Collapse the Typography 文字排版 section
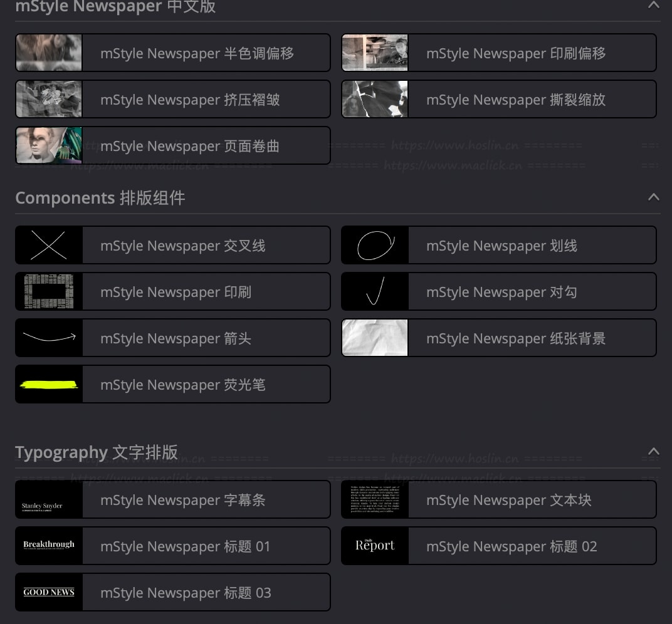 (x=653, y=452)
